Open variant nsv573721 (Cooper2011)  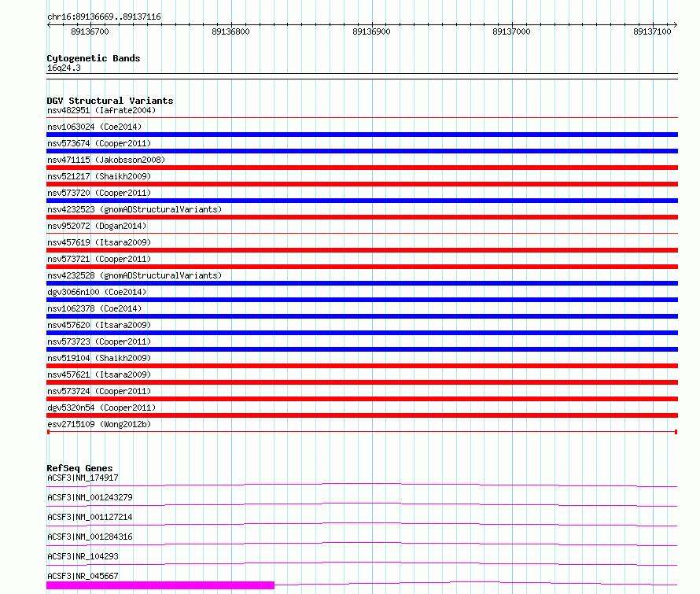tap(99, 259)
